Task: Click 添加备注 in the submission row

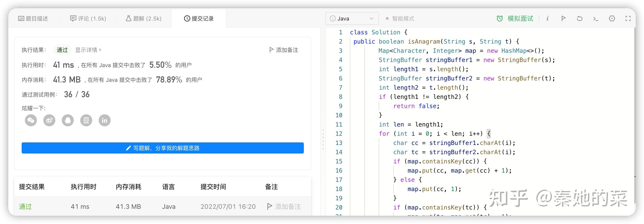Action: point(284,206)
